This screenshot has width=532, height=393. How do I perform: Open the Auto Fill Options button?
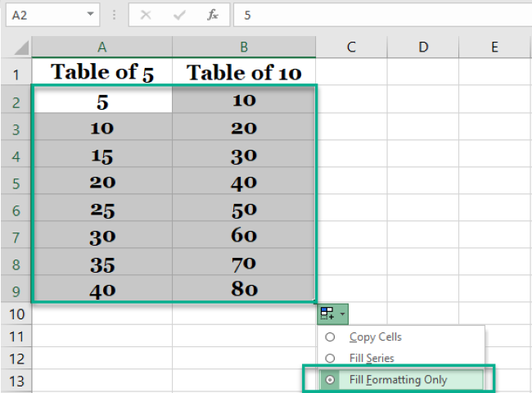point(333,314)
